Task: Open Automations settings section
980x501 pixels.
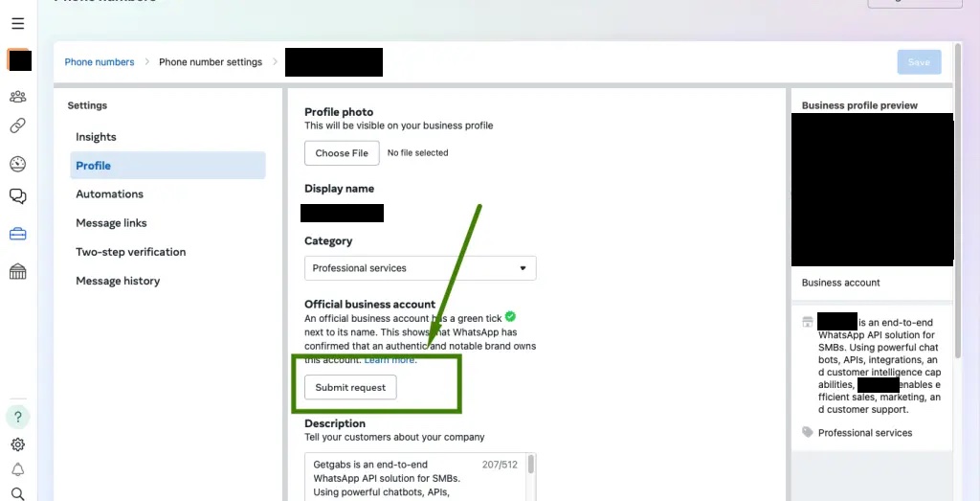Action: pyautogui.click(x=109, y=194)
